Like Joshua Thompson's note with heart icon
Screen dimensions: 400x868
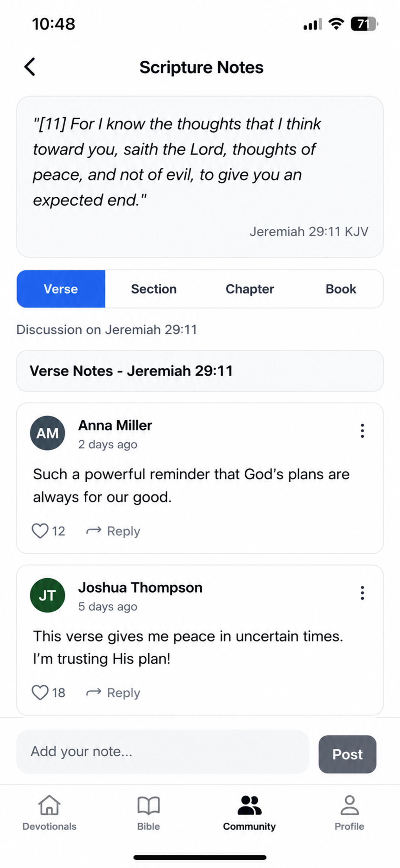point(40,693)
